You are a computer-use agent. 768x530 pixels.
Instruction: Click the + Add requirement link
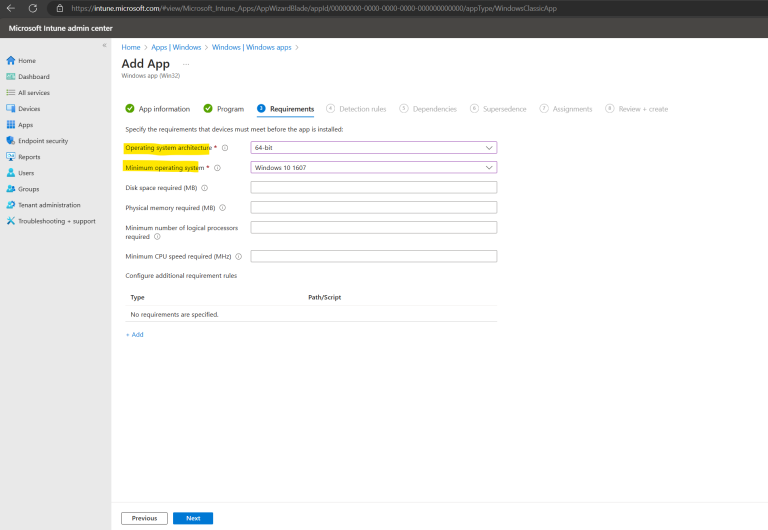point(134,335)
